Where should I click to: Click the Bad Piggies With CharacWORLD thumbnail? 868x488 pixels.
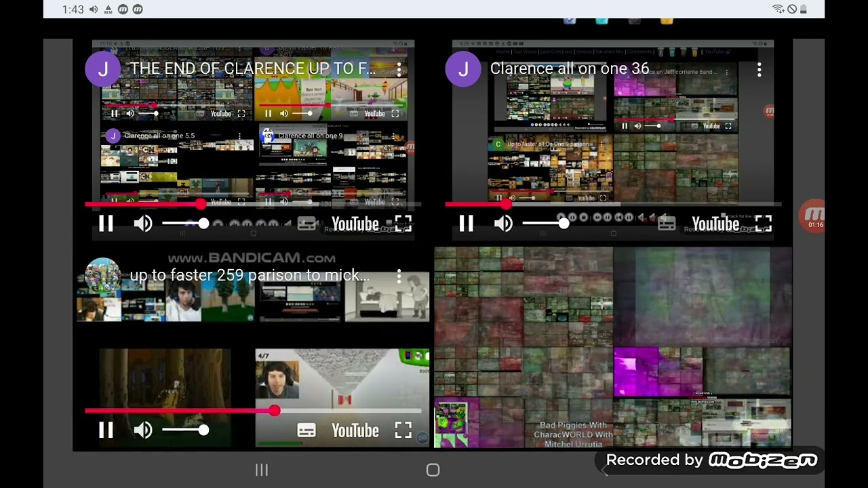point(568,424)
